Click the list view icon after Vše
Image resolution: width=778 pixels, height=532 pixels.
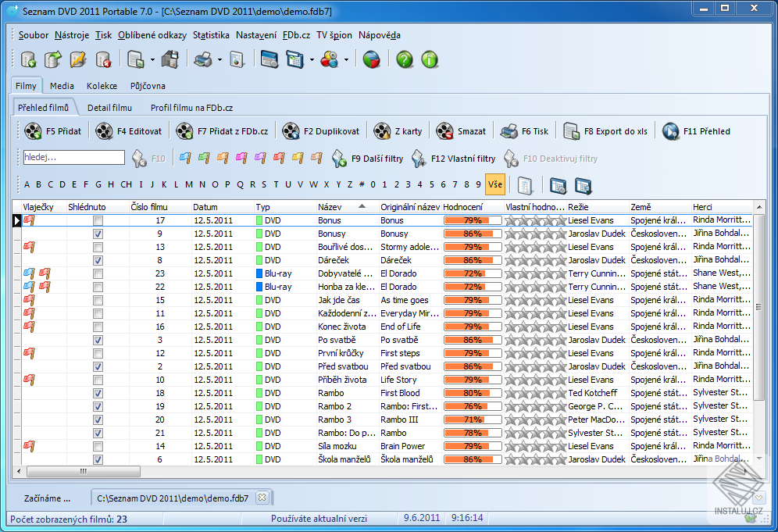coord(525,186)
